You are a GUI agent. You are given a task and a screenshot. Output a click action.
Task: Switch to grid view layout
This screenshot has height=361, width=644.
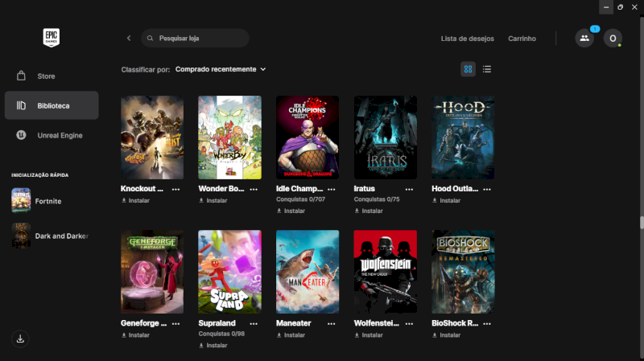tap(468, 69)
